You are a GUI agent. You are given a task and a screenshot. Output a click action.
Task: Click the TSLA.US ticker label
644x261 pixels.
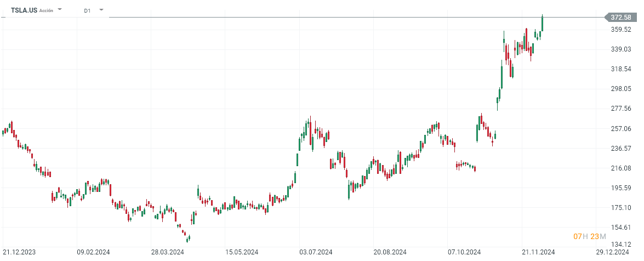coord(24,10)
